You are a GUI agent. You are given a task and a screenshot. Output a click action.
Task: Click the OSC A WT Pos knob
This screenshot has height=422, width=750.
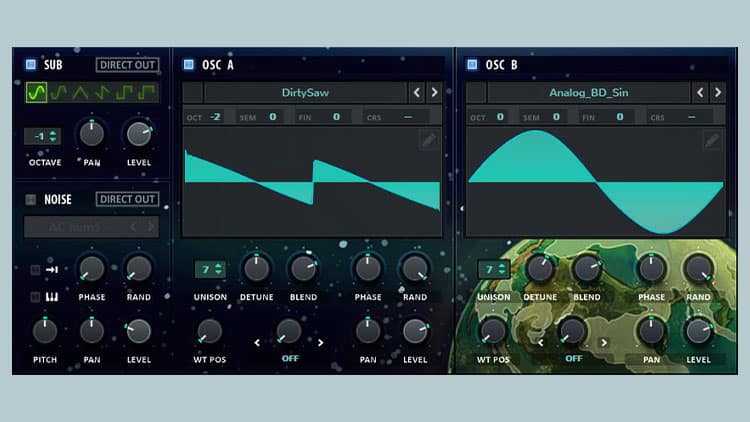pos(210,331)
